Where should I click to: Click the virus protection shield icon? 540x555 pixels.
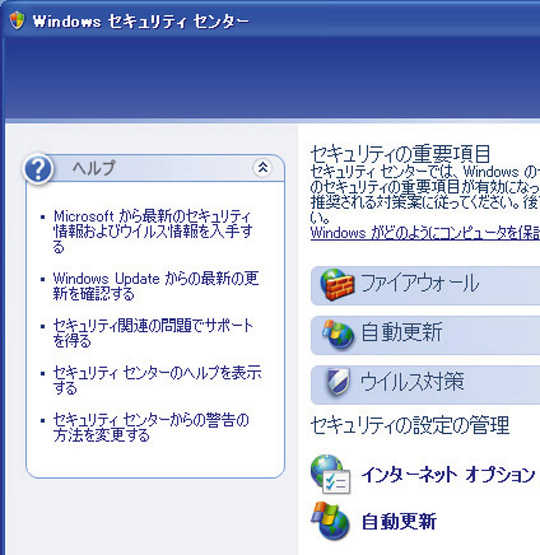[338, 382]
